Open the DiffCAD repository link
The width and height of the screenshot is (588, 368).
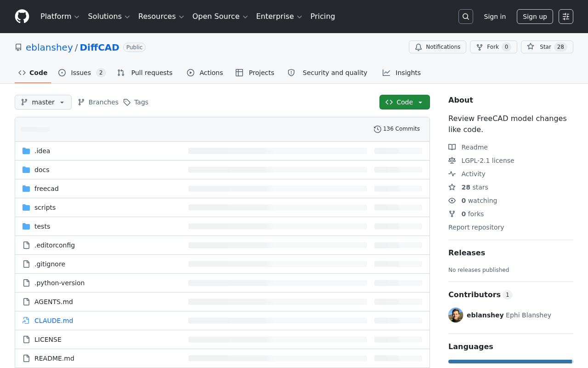click(x=100, y=47)
